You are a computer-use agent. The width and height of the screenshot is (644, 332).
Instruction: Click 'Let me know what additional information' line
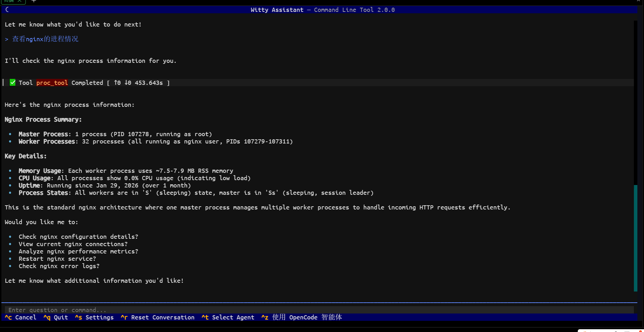coord(94,281)
